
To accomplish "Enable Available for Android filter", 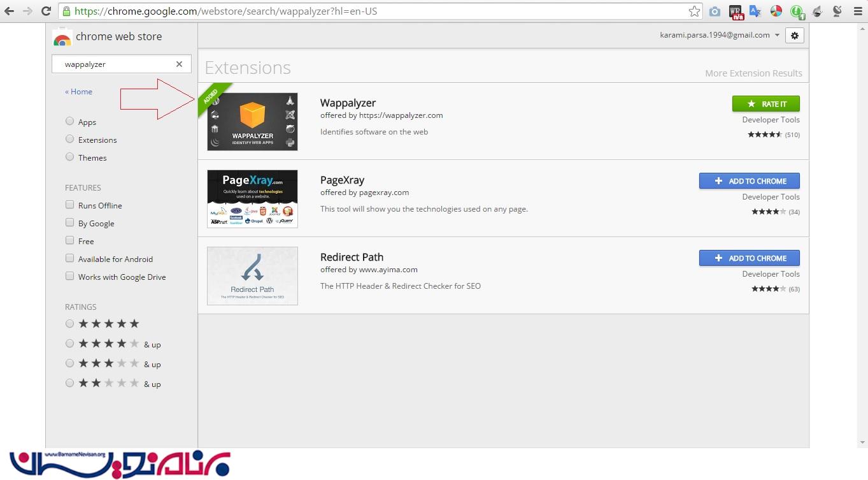I will (x=69, y=258).
